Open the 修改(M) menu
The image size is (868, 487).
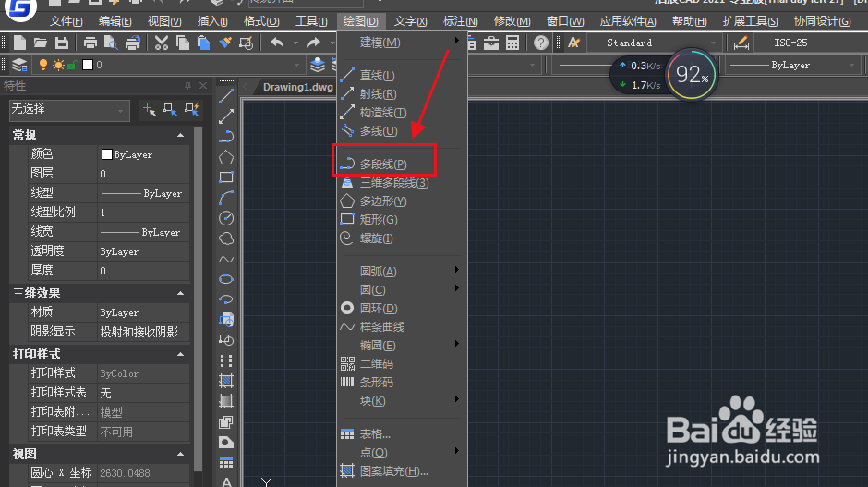[x=512, y=21]
